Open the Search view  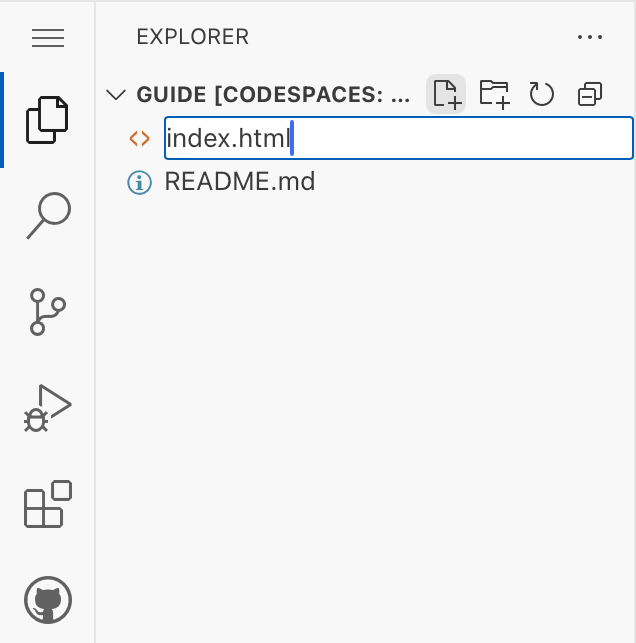(x=48, y=215)
